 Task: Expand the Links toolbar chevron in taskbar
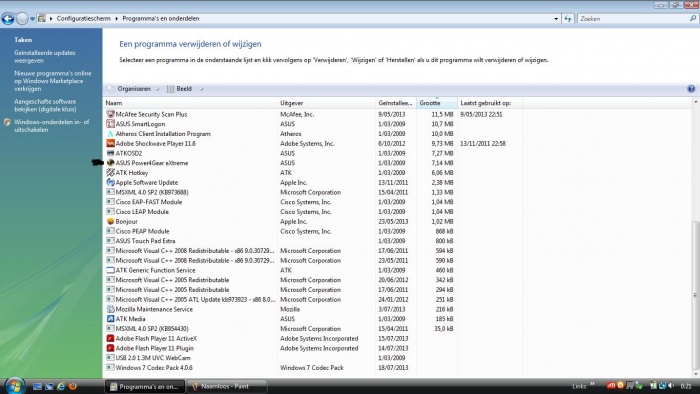point(592,384)
